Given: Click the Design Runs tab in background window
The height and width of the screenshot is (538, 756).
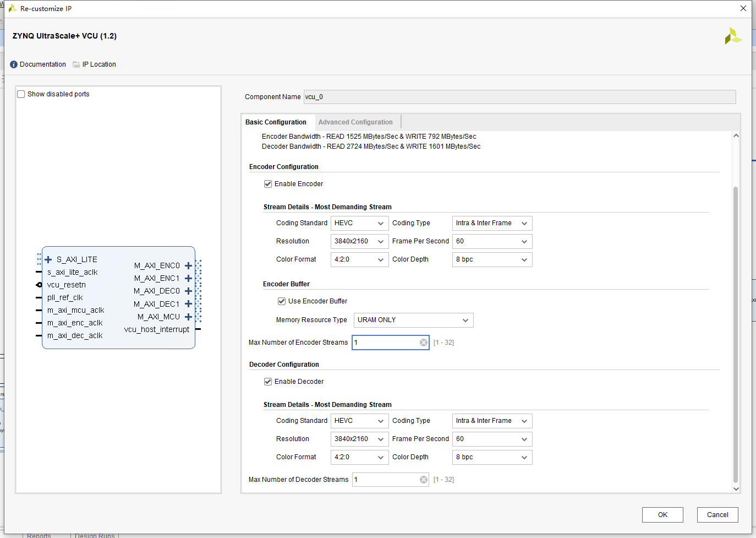Looking at the screenshot, I should tap(95, 535).
